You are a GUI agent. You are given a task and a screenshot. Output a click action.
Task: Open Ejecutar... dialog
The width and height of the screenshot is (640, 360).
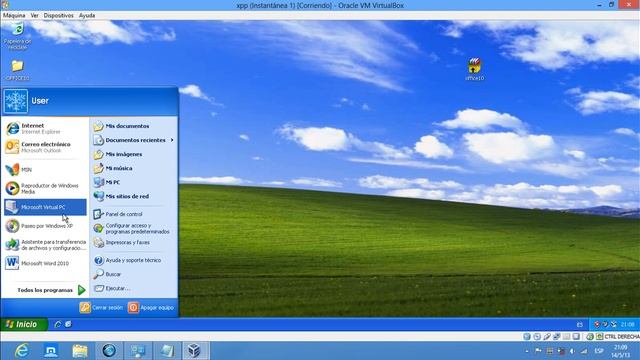click(134, 288)
